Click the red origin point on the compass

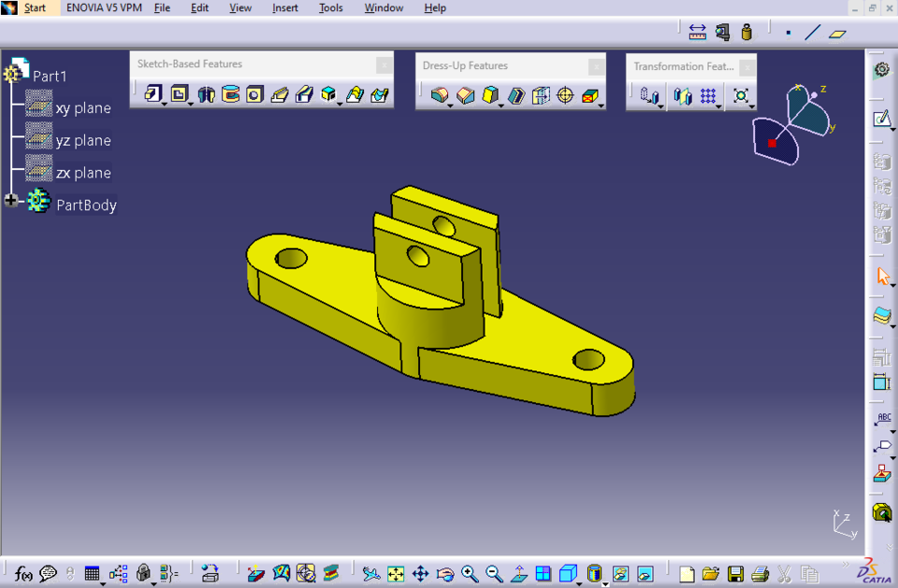coord(773,143)
